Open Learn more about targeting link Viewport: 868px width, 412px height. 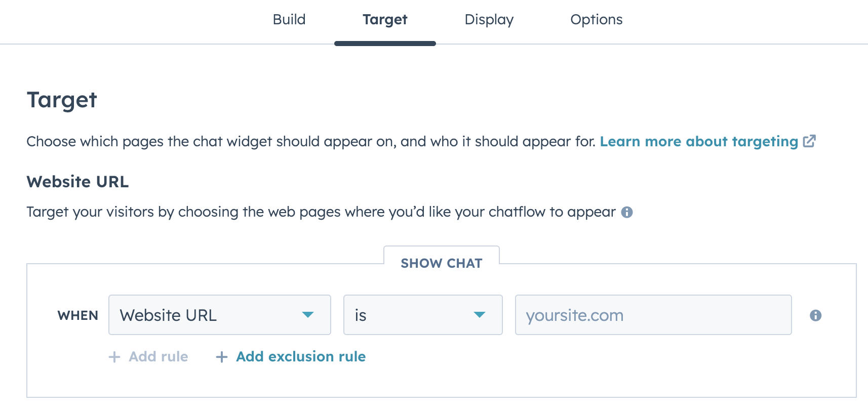pos(699,141)
